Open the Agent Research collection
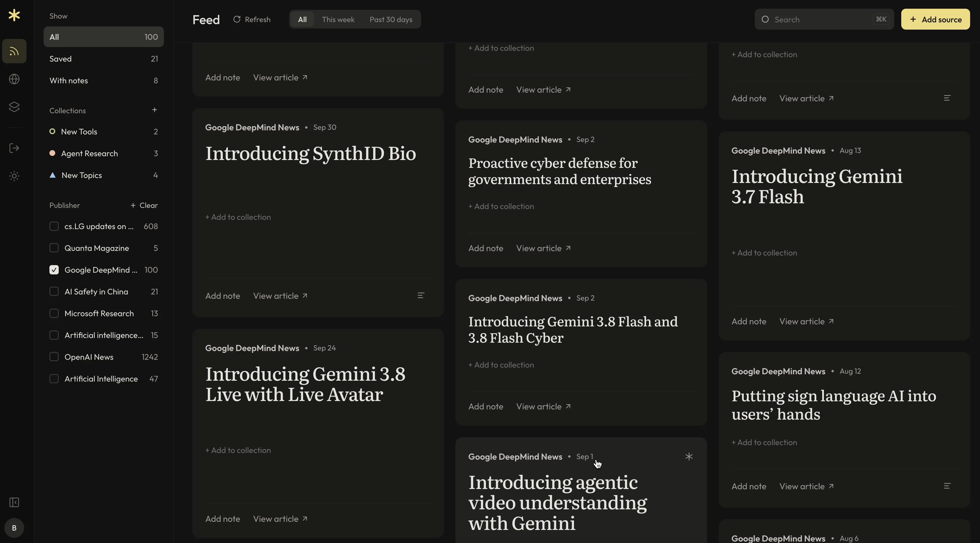 coord(103,154)
